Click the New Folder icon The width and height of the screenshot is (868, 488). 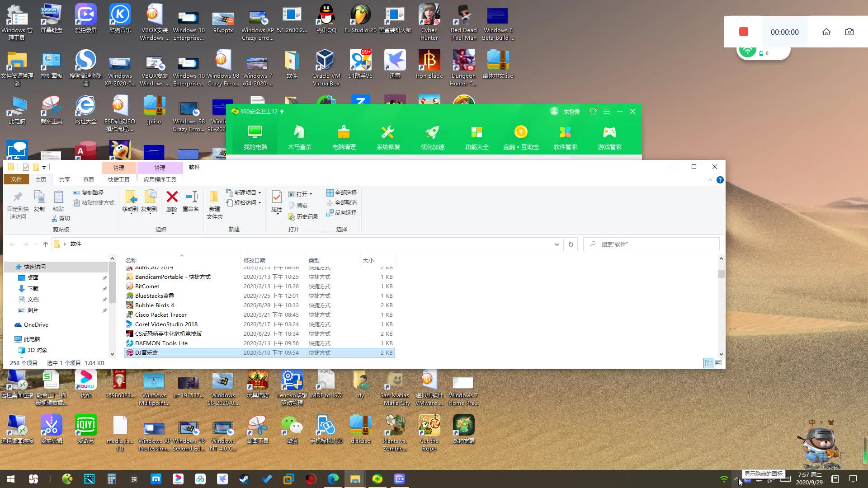[214, 197]
